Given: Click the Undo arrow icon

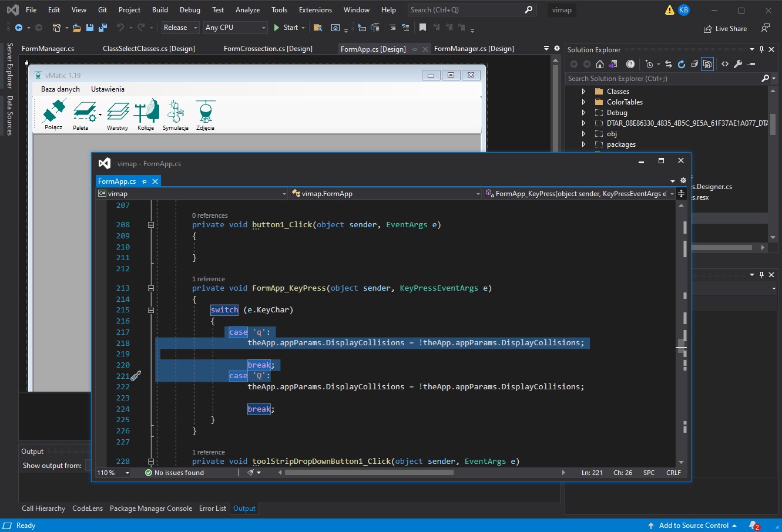Looking at the screenshot, I should click(x=120, y=28).
